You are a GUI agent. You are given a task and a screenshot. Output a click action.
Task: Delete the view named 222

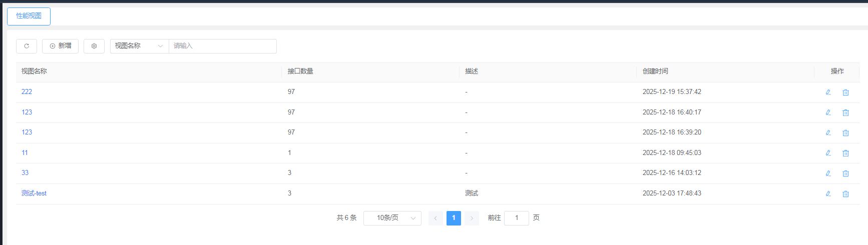[845, 92]
